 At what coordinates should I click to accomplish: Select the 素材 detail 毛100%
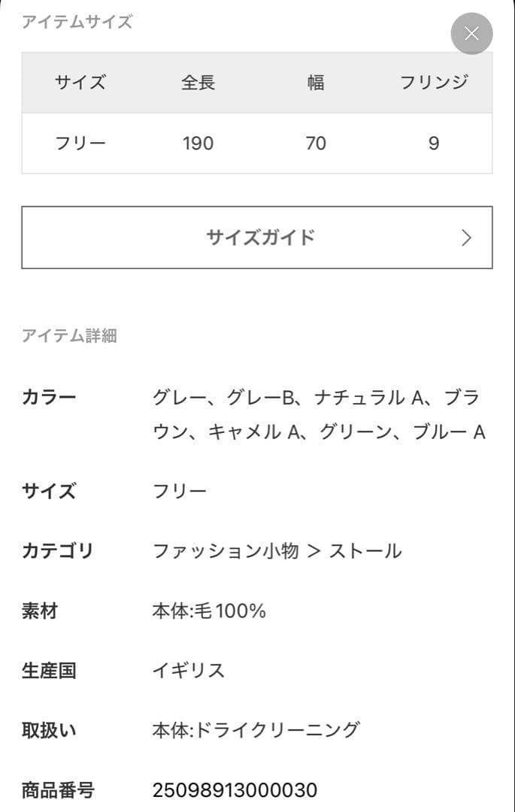[208, 611]
